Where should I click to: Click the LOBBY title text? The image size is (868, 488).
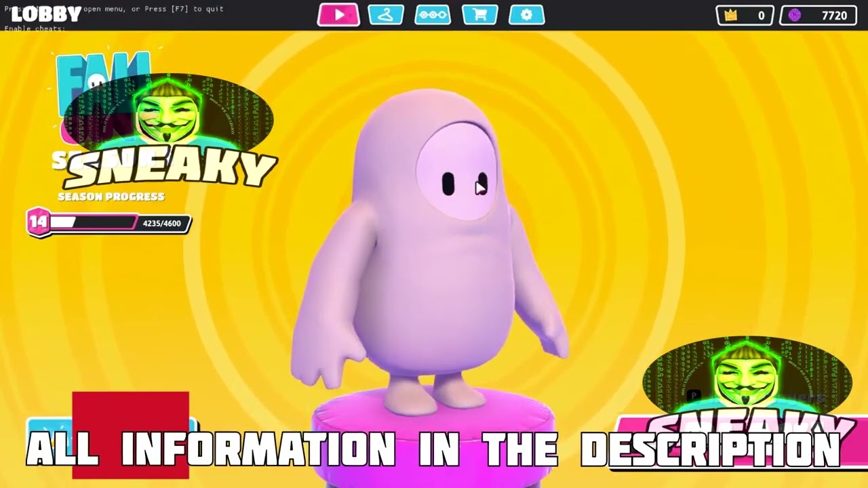[x=45, y=14]
